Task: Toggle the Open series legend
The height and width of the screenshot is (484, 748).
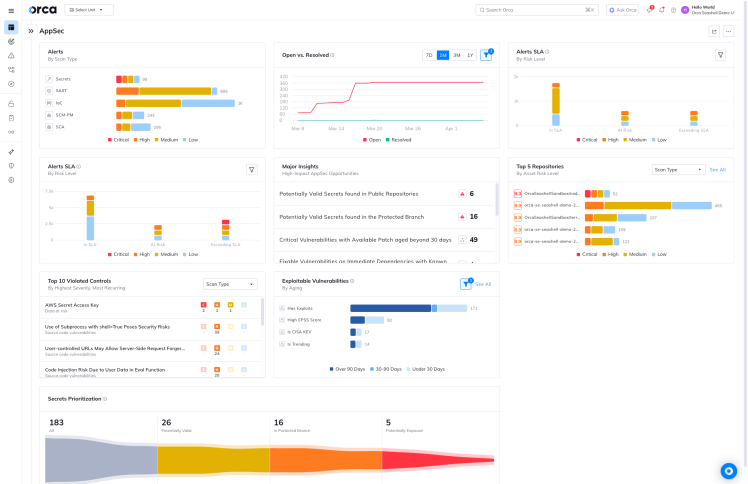Action: (x=372, y=140)
